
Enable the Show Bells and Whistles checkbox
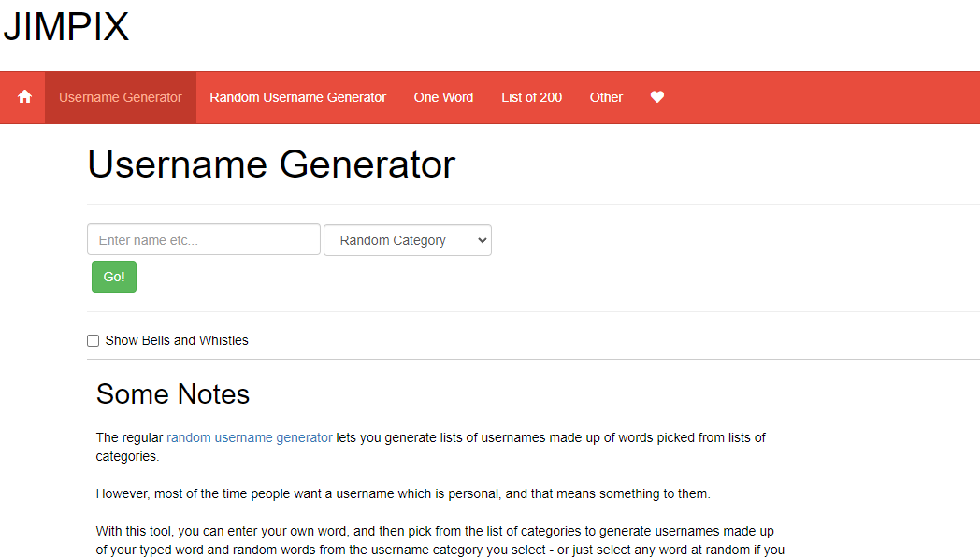tap(94, 341)
